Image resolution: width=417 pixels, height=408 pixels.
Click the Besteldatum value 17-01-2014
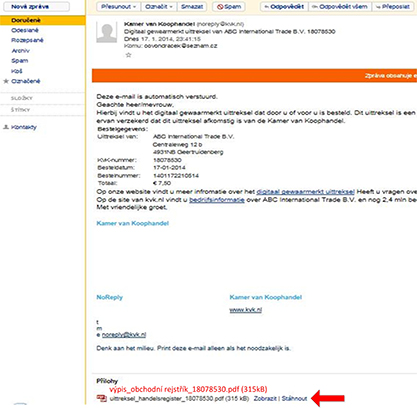169,167
